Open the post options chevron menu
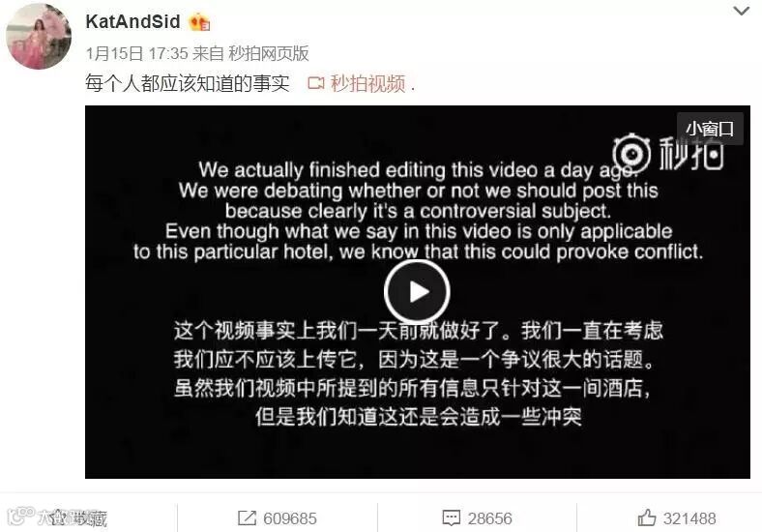 741,11
